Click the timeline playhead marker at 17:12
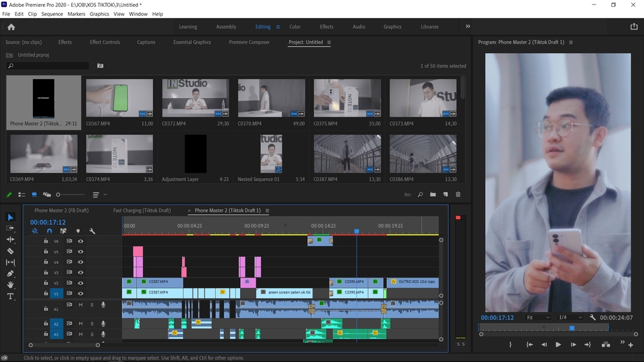 356,231
